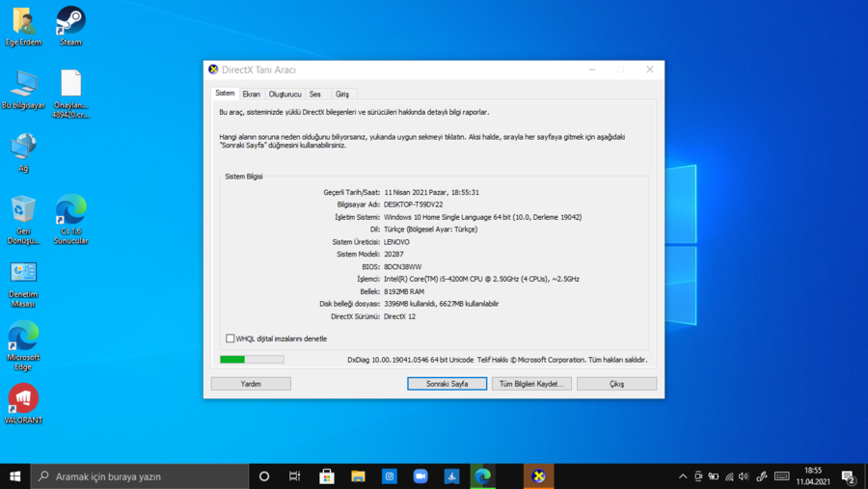Switch to the Ekran tab

pos(252,95)
